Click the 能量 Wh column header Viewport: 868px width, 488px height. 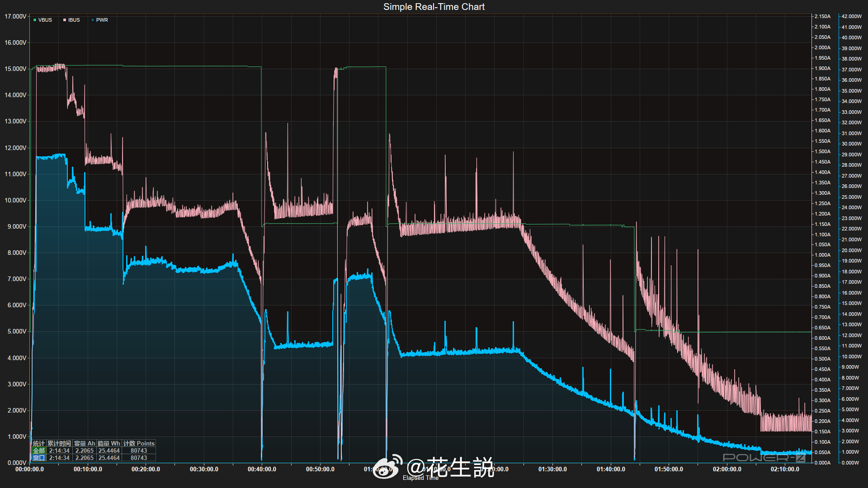tap(109, 443)
